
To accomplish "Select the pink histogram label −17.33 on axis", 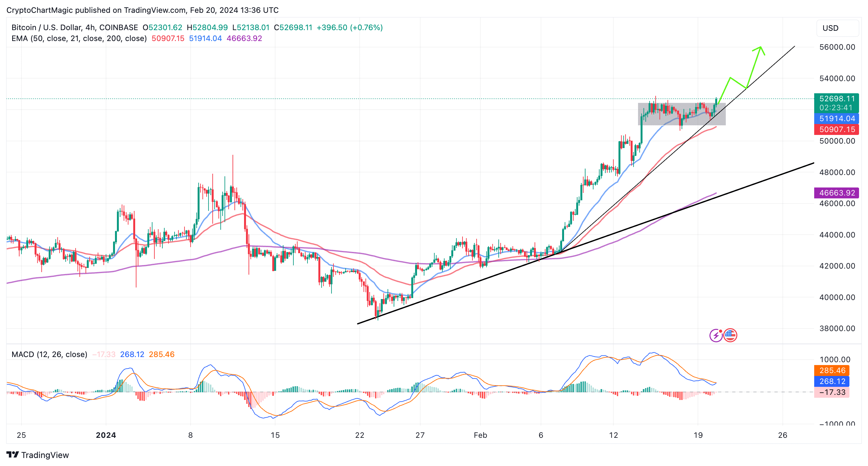I will (x=832, y=392).
